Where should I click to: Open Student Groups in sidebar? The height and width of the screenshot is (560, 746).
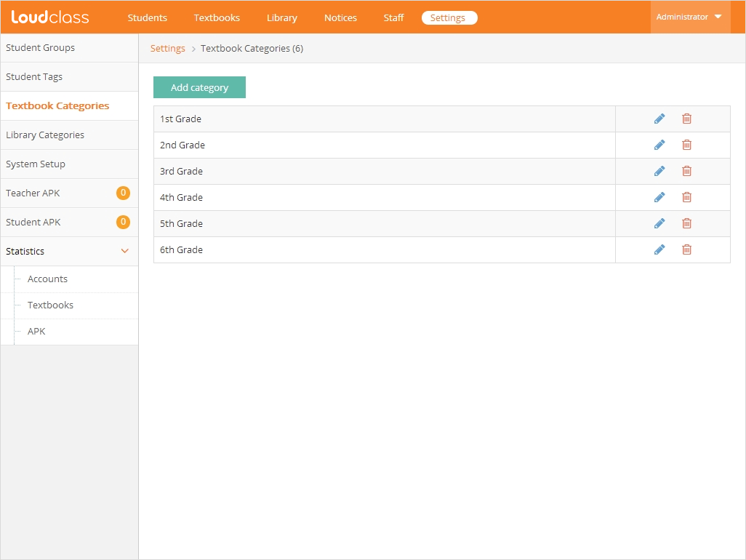click(x=70, y=47)
